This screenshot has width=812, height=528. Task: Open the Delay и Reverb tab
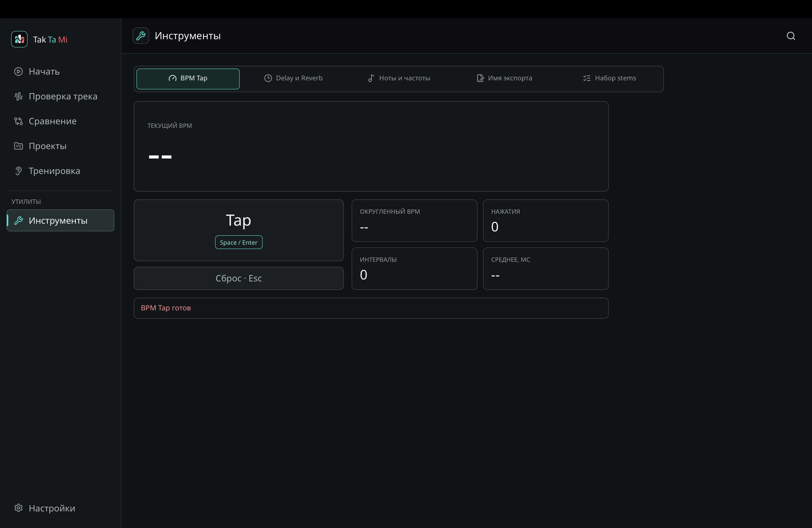pos(293,79)
